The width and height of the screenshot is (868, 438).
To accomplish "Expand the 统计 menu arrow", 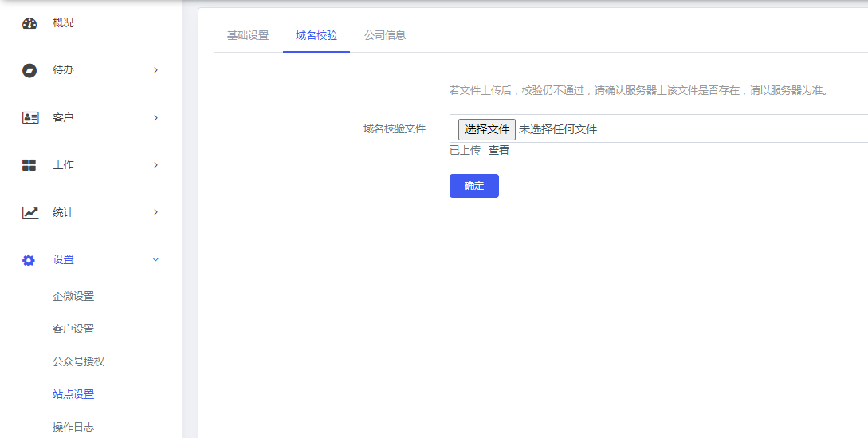I will [x=155, y=212].
